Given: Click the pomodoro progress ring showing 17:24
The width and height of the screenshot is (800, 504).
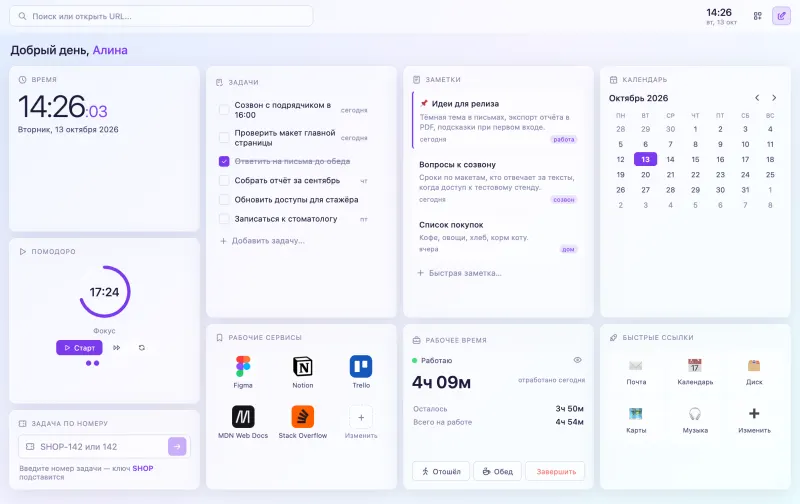Looking at the screenshot, I should (x=105, y=292).
